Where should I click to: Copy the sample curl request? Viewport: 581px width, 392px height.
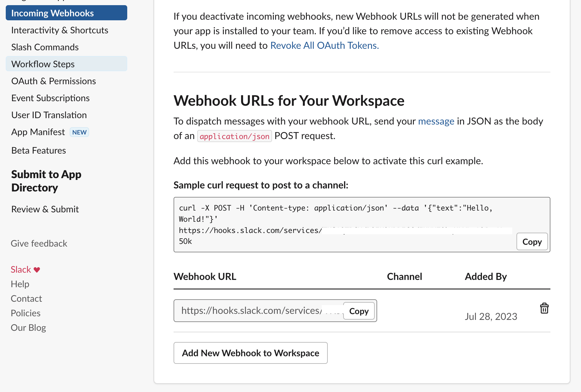pyautogui.click(x=532, y=242)
